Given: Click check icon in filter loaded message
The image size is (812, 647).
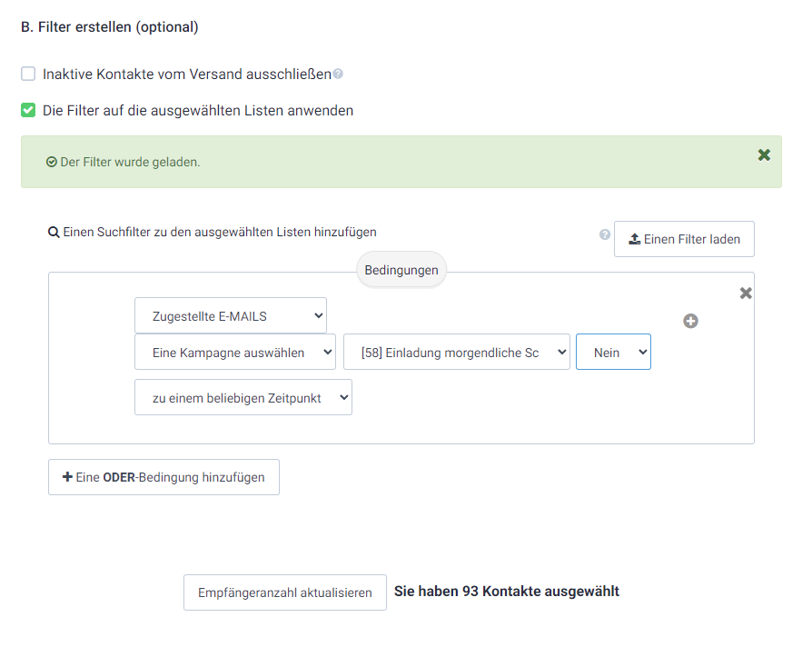Looking at the screenshot, I should [51, 162].
